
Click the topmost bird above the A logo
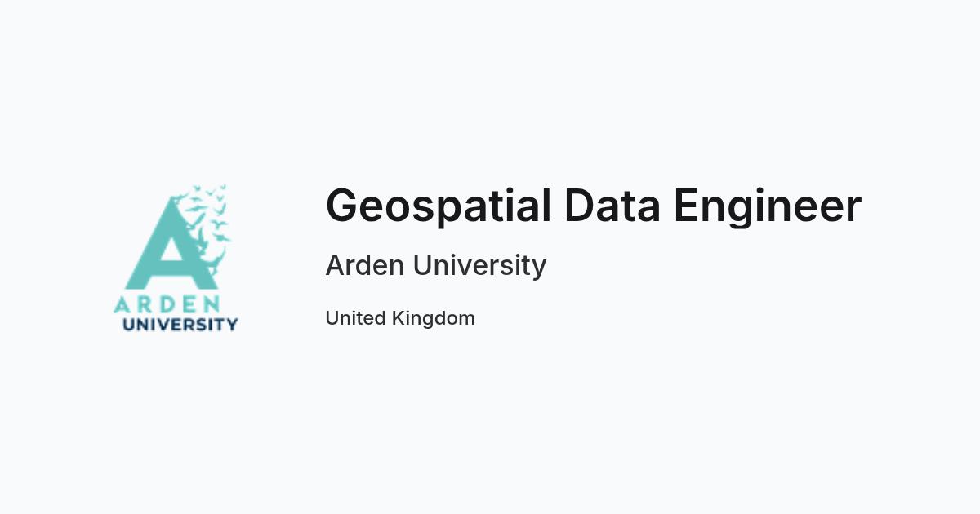222,187
